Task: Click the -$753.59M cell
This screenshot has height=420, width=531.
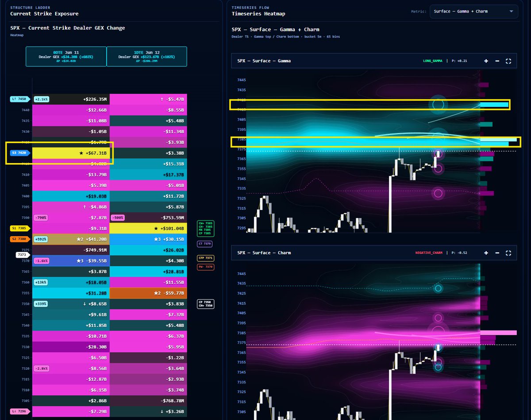Action: pyautogui.click(x=148, y=218)
